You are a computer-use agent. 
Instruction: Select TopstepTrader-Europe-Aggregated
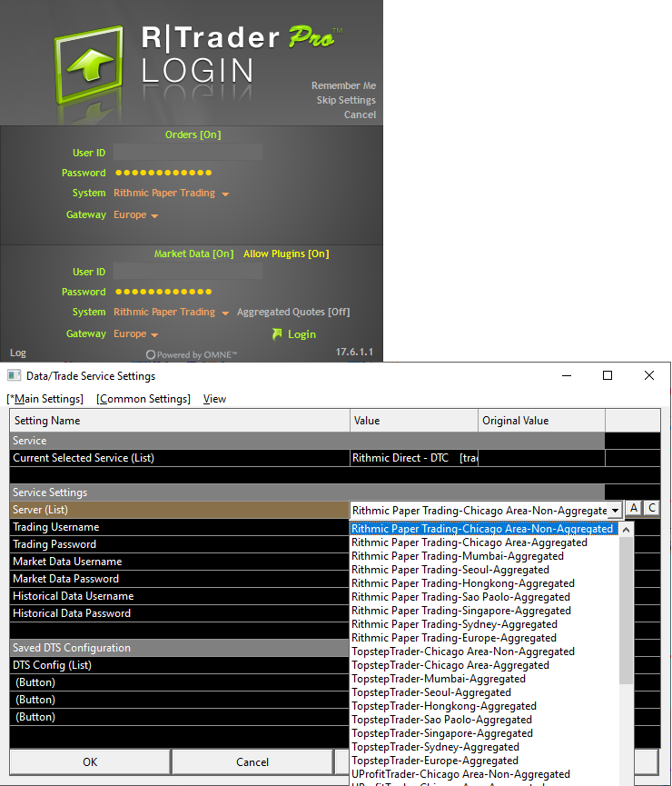[x=484, y=761]
